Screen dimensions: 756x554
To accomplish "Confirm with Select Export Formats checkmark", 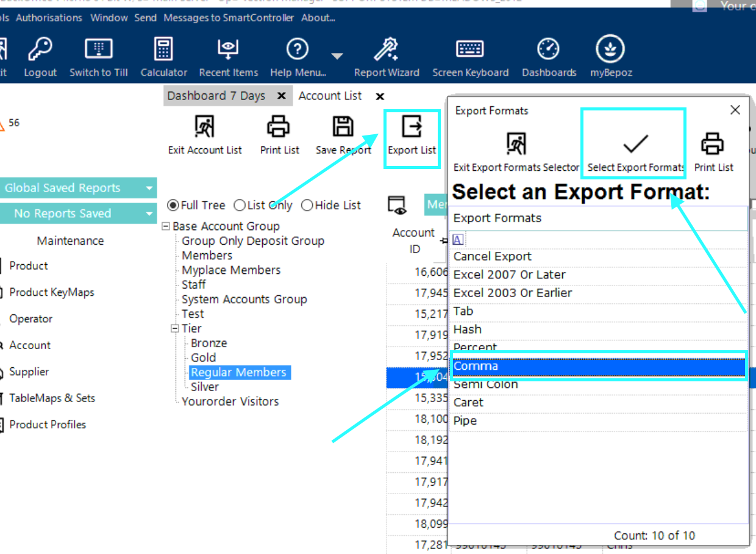I will [x=635, y=145].
